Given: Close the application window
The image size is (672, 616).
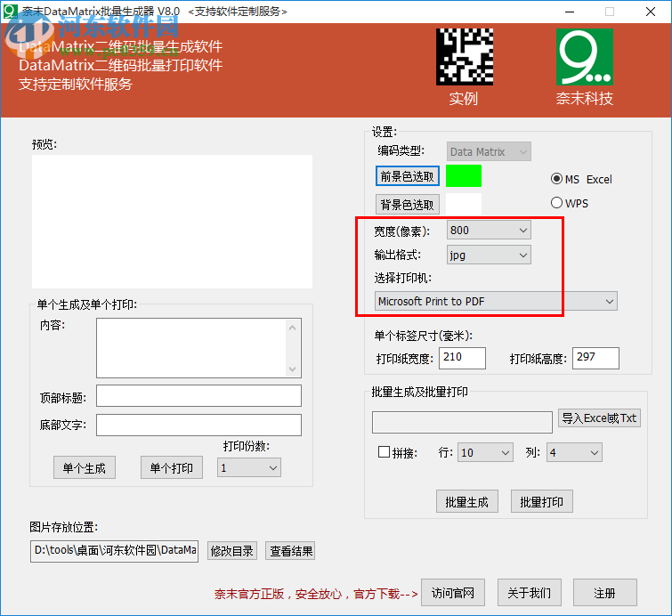Looking at the screenshot, I should click(651, 12).
